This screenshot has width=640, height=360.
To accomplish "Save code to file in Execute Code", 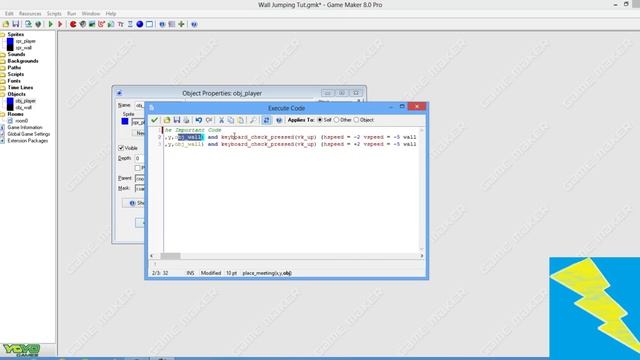I will point(177,120).
